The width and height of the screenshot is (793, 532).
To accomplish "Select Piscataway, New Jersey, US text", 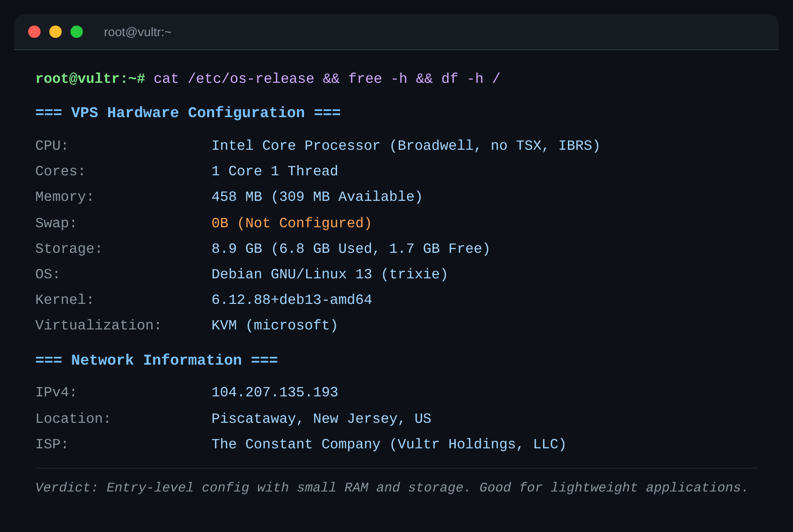I will point(321,418).
